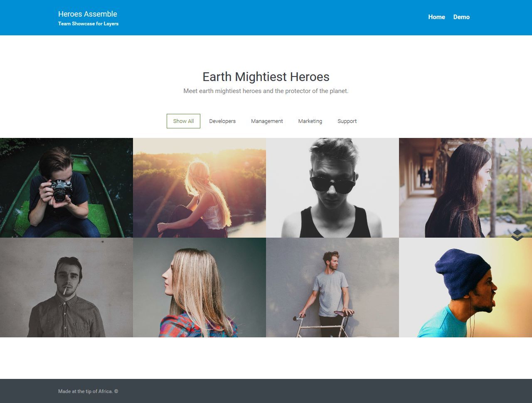Image resolution: width=532 pixels, height=403 pixels.
Task: Filter team by Support
Action: pyautogui.click(x=347, y=121)
